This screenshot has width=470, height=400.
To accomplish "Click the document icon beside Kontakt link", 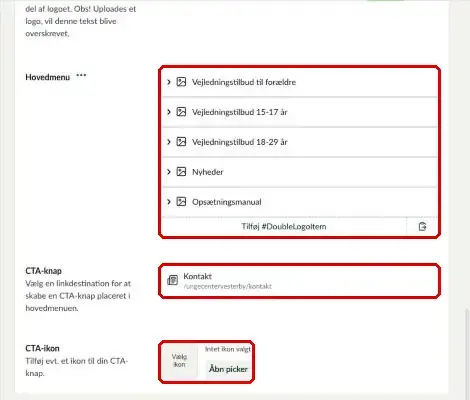I will click(x=172, y=280).
